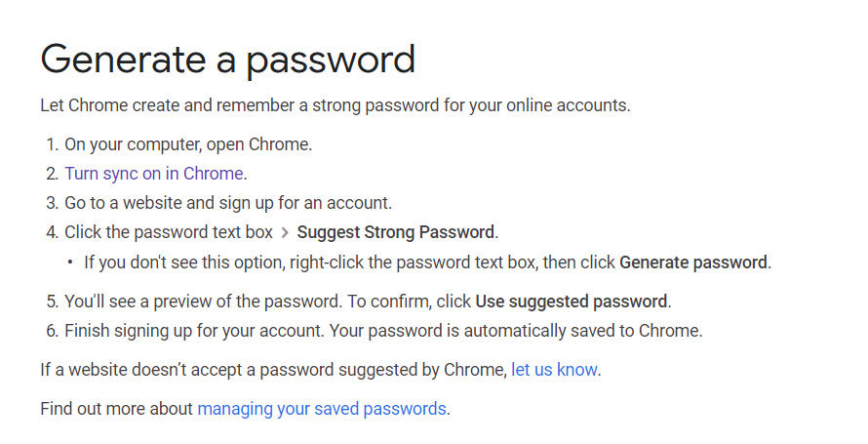Viewport: 868px width, 444px height.
Task: Click the "Find out more about" text
Action: 117,409
